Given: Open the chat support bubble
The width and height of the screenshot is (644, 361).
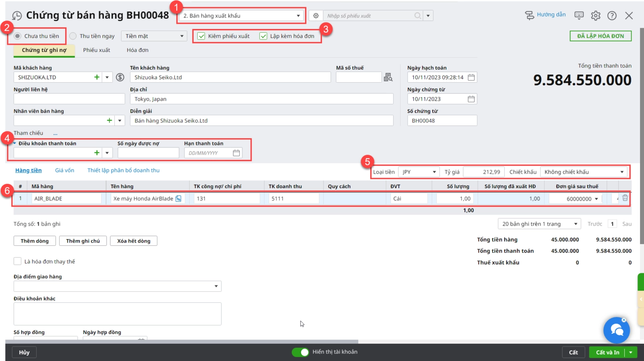Looking at the screenshot, I should 616,330.
